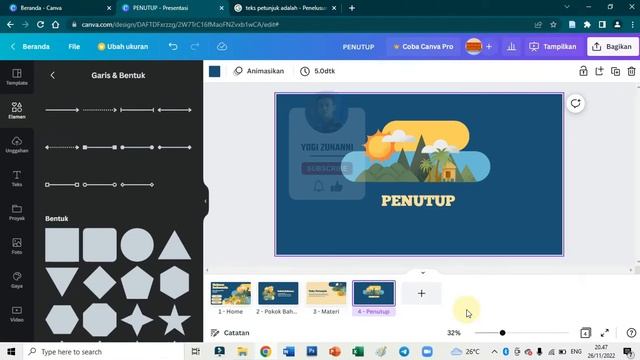Delete page with trash icon
This screenshot has width=640, height=360.
point(631,71)
